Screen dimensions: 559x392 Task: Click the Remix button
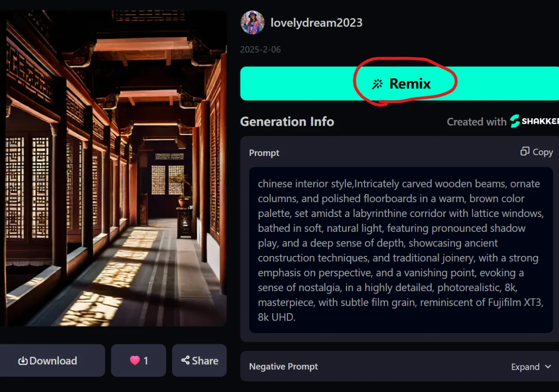tap(400, 84)
